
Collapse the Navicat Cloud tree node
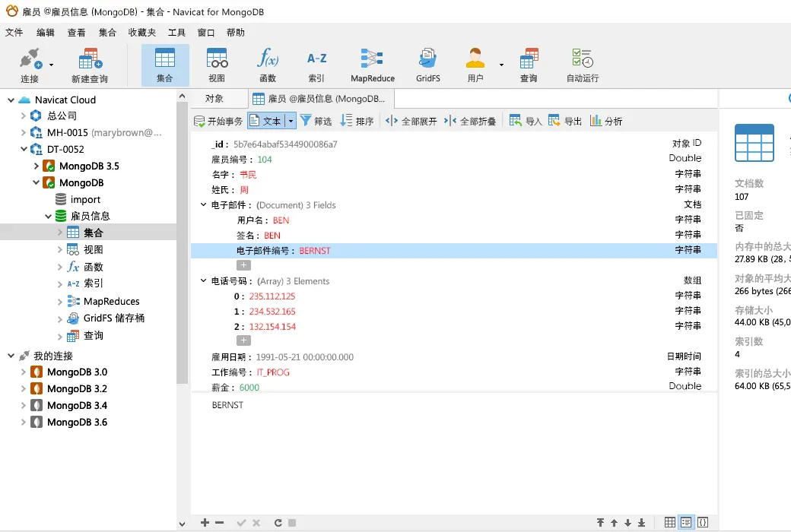11,100
